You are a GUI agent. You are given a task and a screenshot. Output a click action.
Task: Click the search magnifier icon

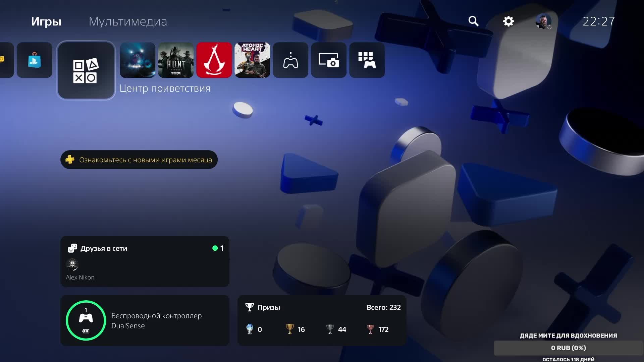[473, 21]
